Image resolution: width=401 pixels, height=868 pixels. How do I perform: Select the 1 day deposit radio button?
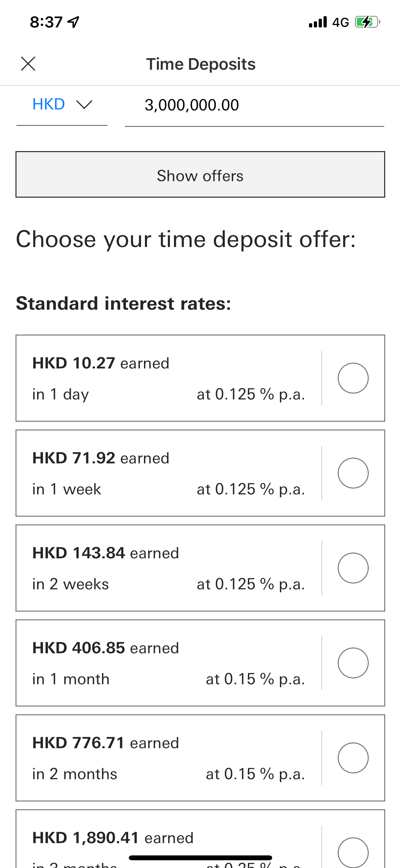(x=353, y=378)
